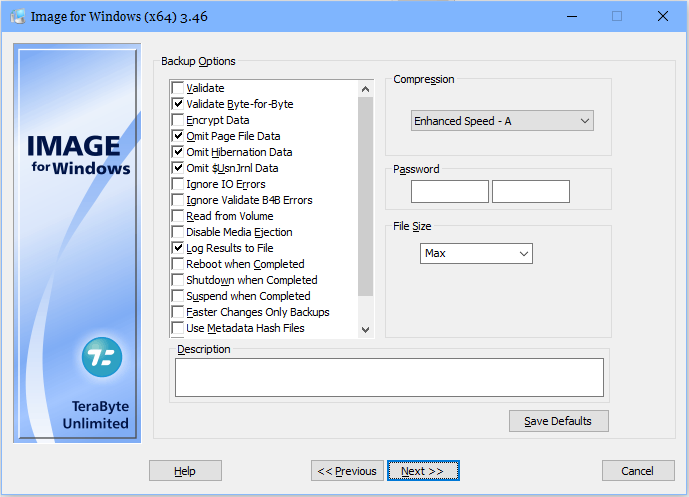
Task: Go to the Next step
Action: click(422, 471)
